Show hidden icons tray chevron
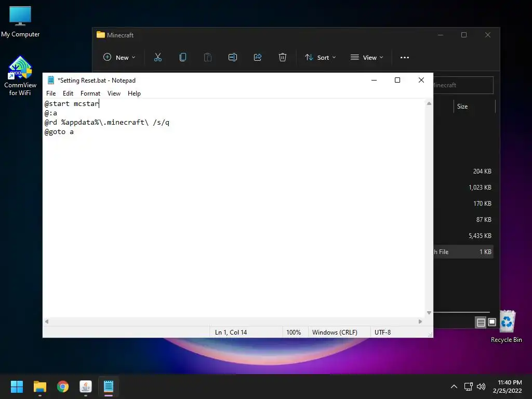 [x=454, y=387]
